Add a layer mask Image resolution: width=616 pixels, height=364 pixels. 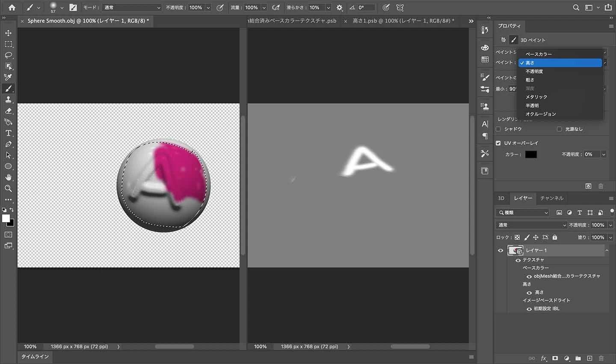(x=555, y=358)
